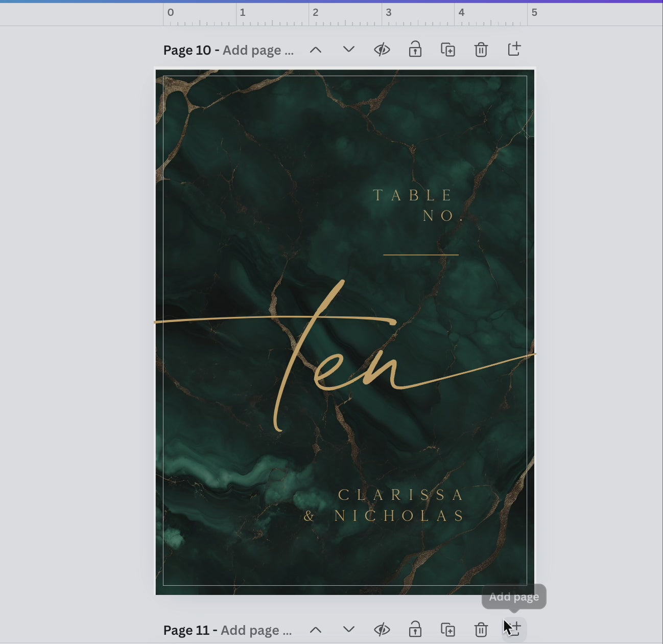Duplicate Page 10
Image resolution: width=663 pixels, height=644 pixels.
pos(448,50)
